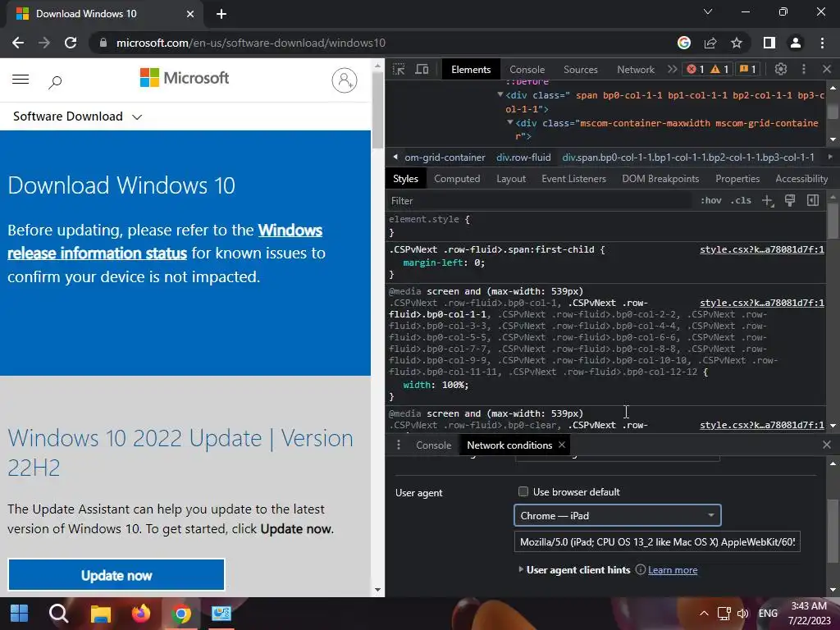Activate the inspect element picker icon

pos(399,69)
